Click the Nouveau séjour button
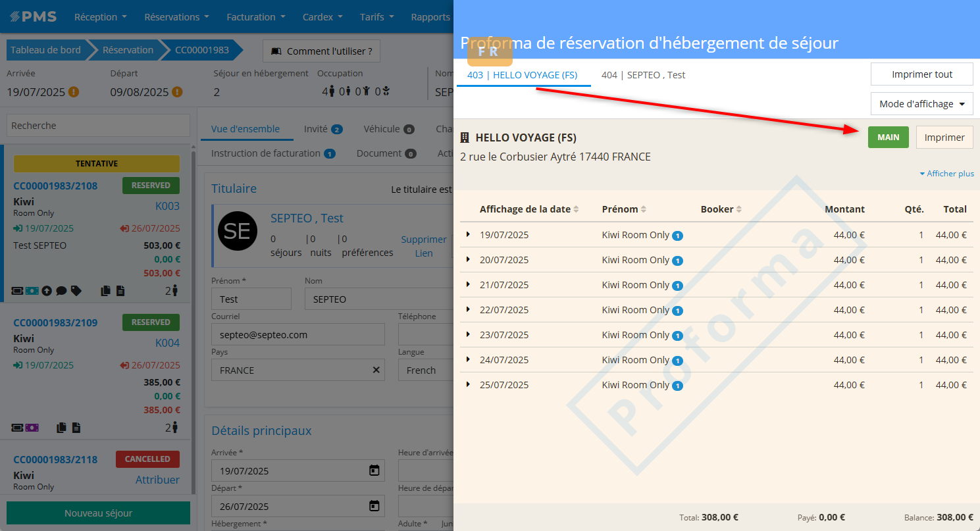Viewport: 980px width, 531px height. coord(98,513)
